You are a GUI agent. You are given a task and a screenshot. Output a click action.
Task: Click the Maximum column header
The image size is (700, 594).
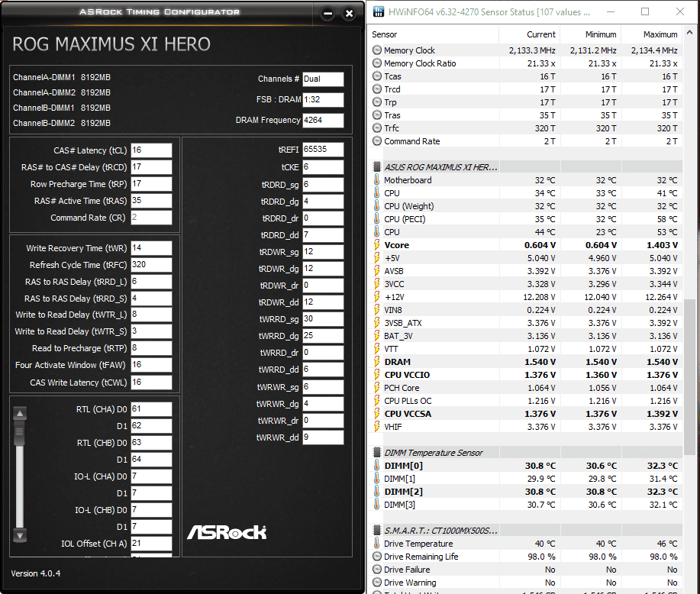tap(651, 34)
